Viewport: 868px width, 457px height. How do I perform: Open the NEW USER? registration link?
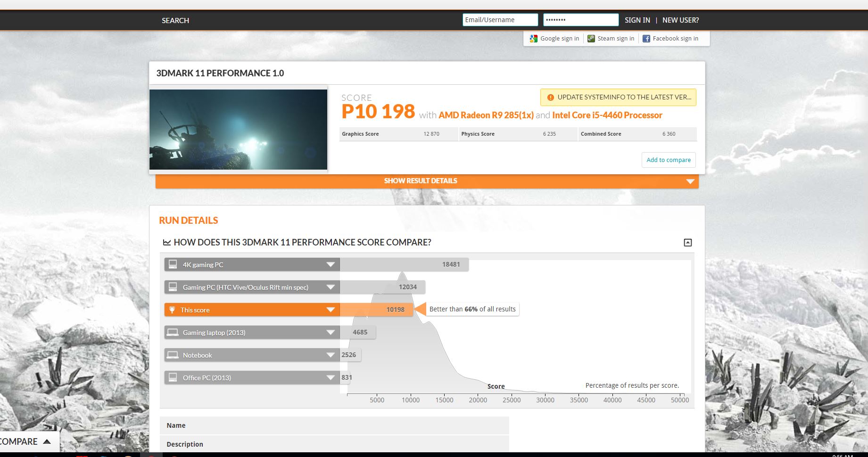tap(681, 20)
